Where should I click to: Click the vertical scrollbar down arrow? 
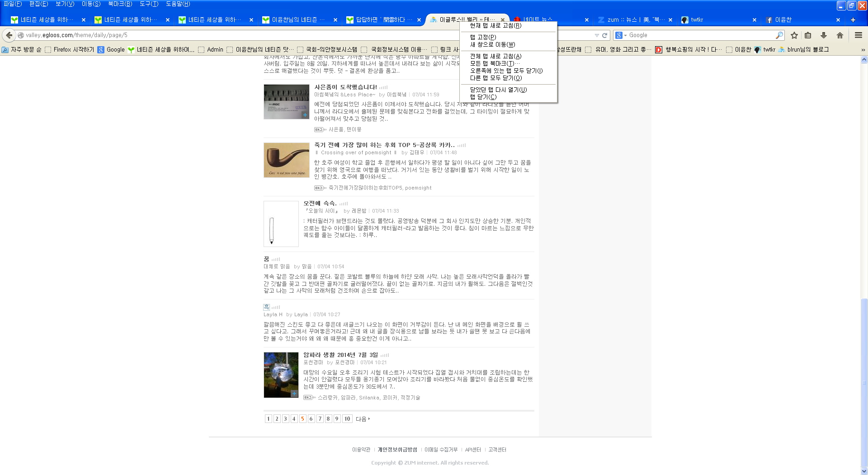[864, 471]
